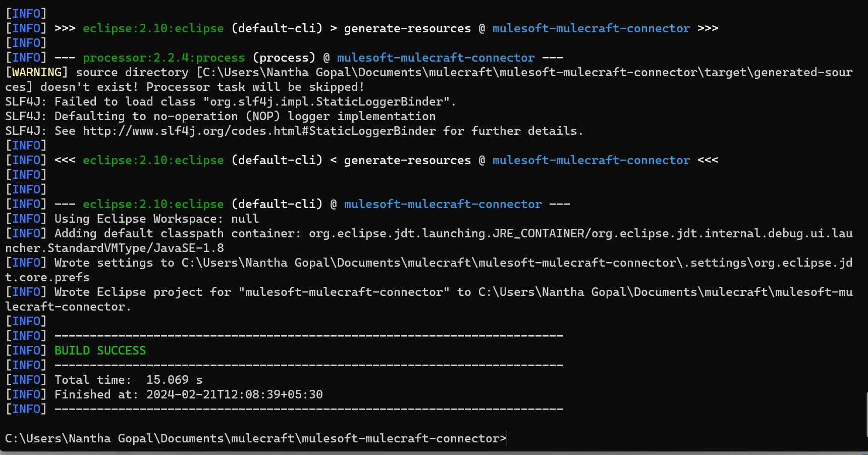Screen dimensions: 868x455
Task: Click eclipse:2.10:eclipse on the '<<<' line
Action: [x=153, y=161]
